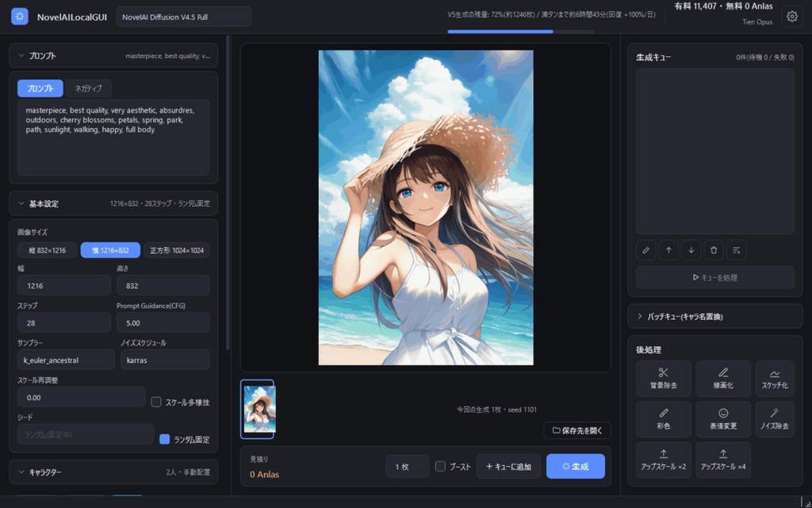
Task: Click the ステップ field showing 28
Action: [x=64, y=322]
